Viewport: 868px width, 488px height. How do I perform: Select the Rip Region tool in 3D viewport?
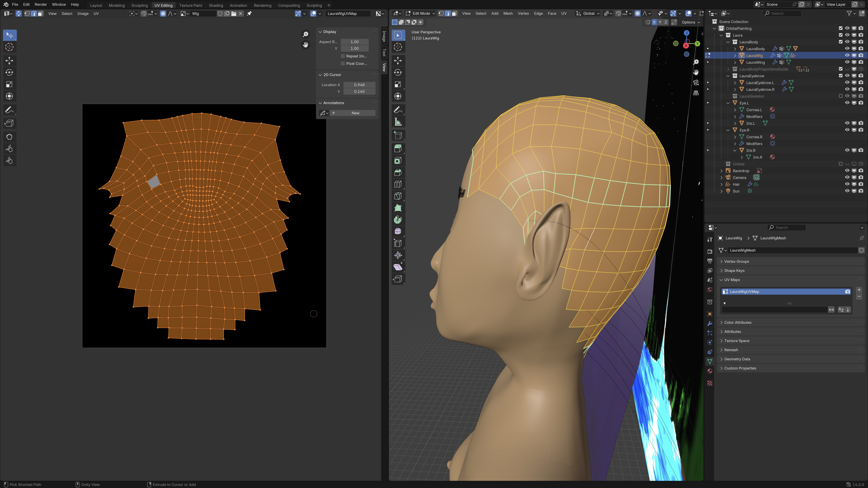[x=398, y=279]
